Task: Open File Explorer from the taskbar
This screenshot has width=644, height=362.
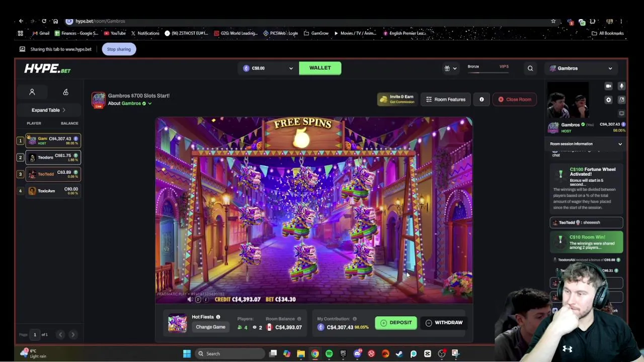Action: (301, 353)
